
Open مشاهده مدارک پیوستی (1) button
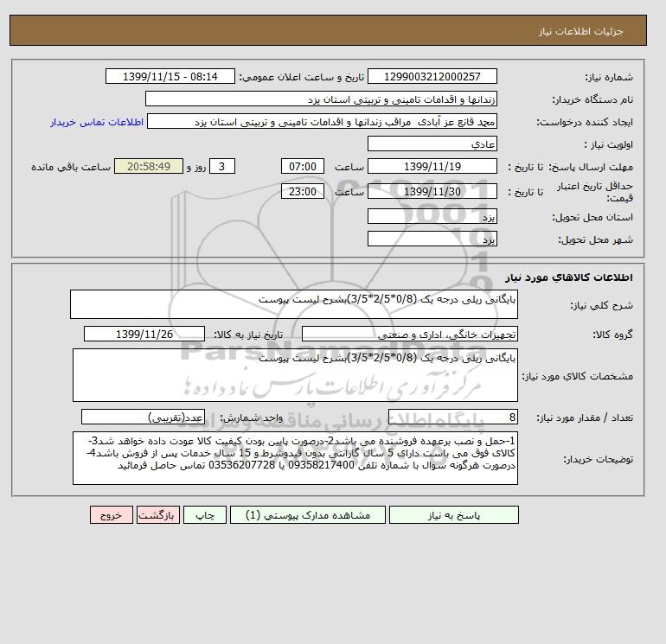(x=308, y=515)
